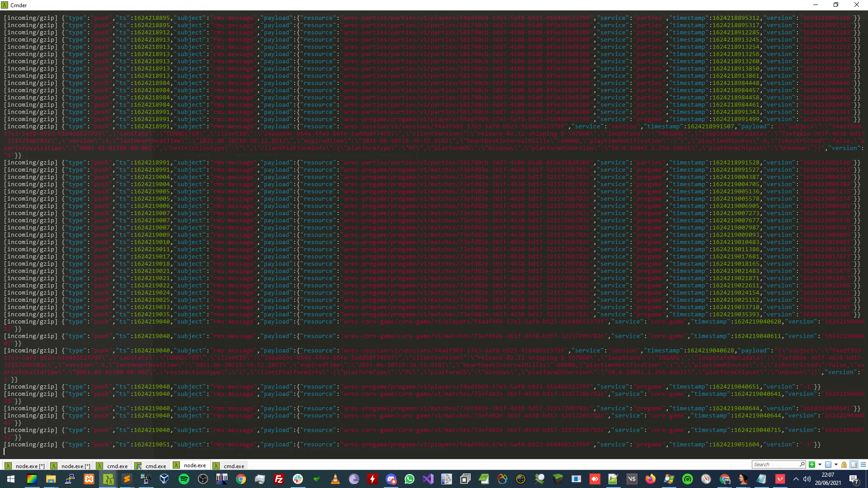Screen dimensions: 868x488
Task: Open Spotify from the taskbar
Action: click(184, 479)
